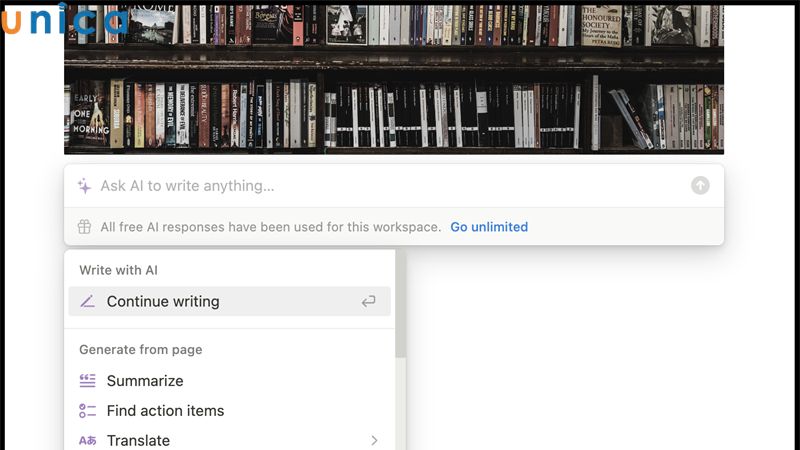This screenshot has height=450, width=800.
Task: Click the Translate language icon
Action: pyautogui.click(x=88, y=440)
